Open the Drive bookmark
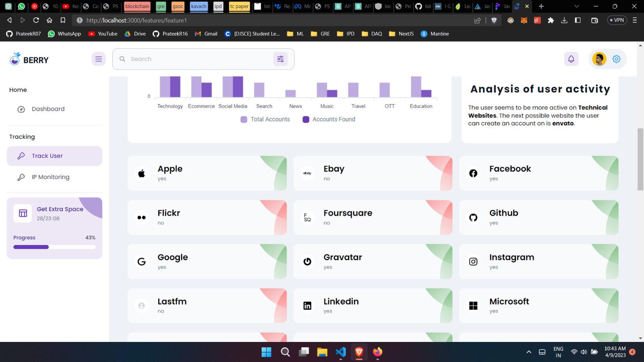This screenshot has height=362, width=644. pos(135,34)
